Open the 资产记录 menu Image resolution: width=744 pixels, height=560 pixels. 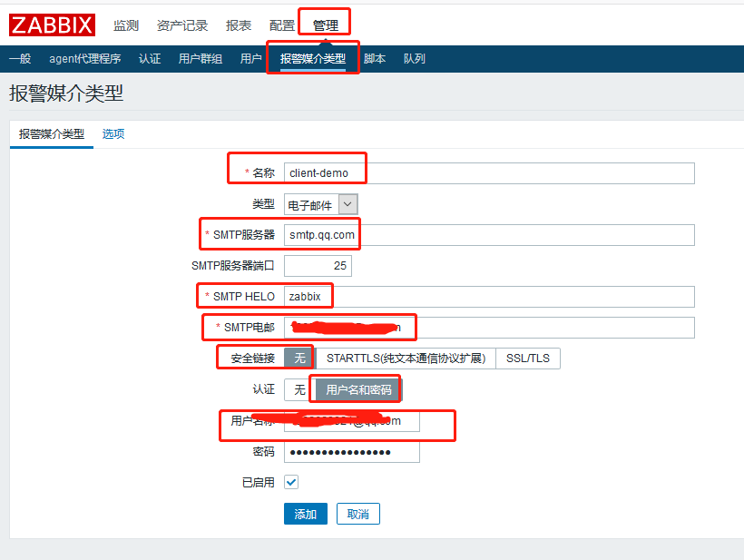(x=182, y=25)
